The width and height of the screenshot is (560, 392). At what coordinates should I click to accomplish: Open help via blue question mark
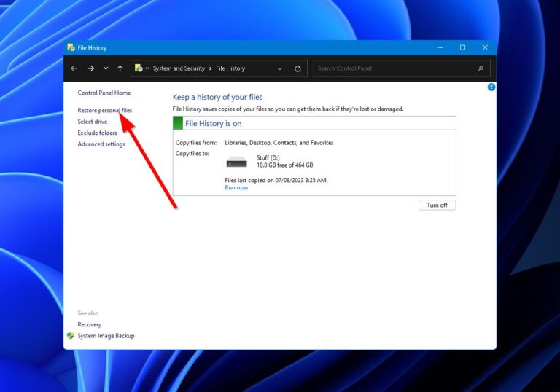(491, 87)
